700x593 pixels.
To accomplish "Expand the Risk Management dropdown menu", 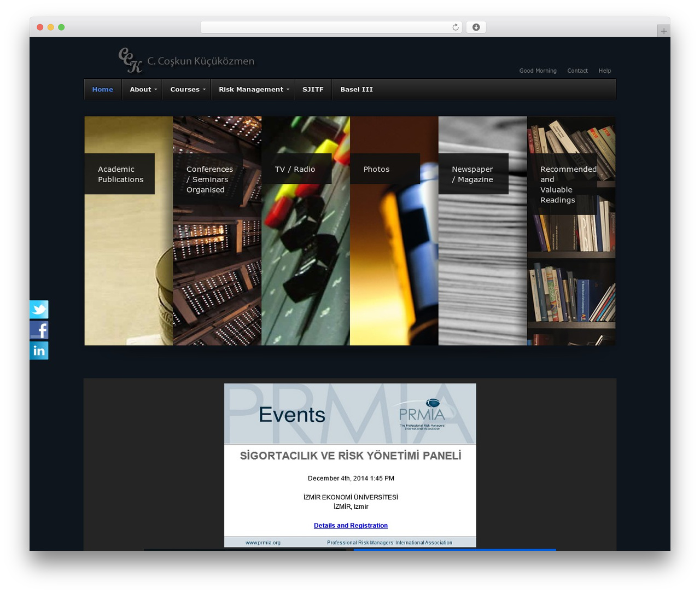I will [x=254, y=90].
